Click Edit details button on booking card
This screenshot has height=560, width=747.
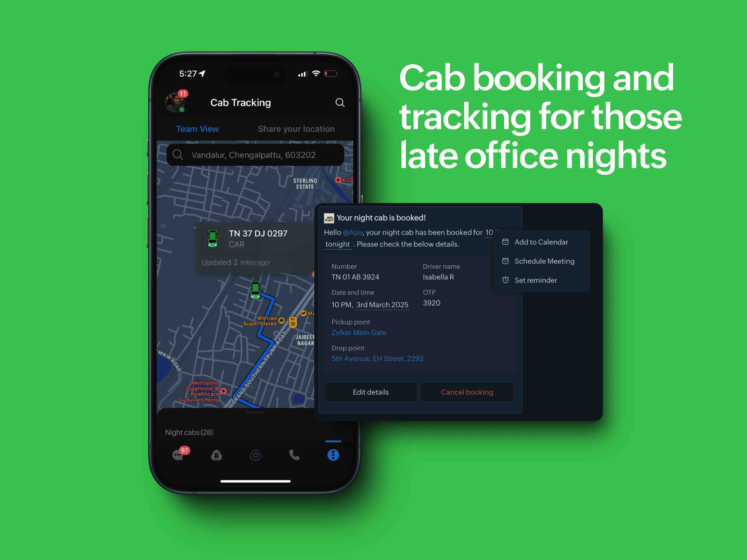pyautogui.click(x=371, y=391)
